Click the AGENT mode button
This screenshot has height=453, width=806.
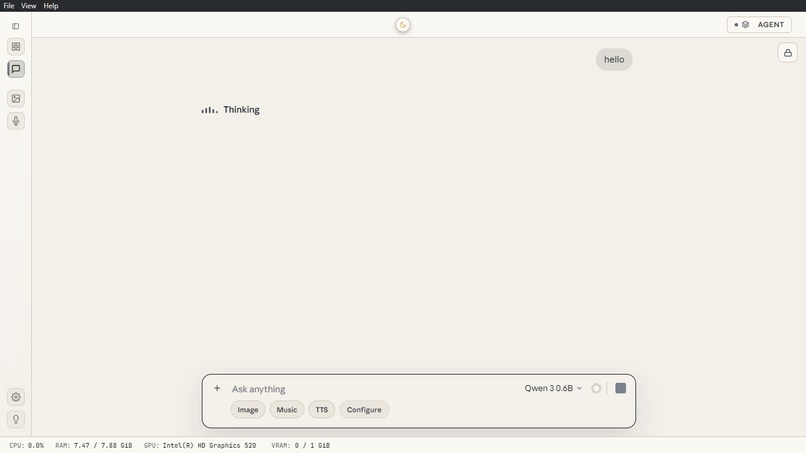click(x=759, y=25)
